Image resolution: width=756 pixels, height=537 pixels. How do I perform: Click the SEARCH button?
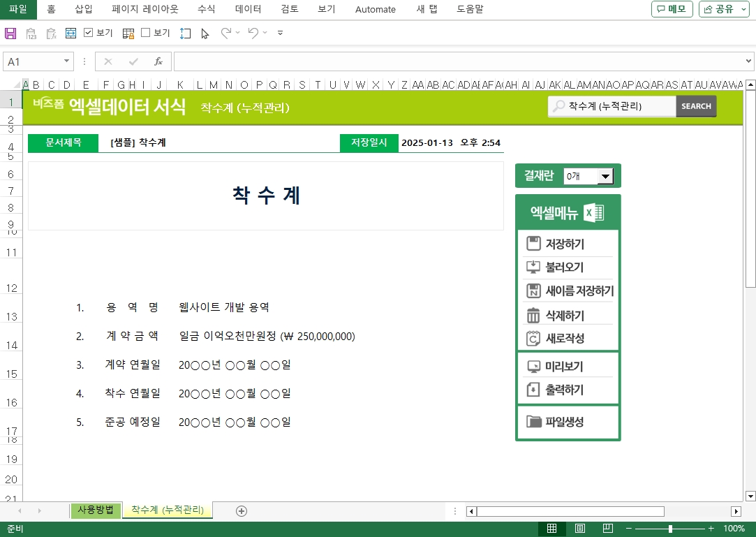click(696, 106)
